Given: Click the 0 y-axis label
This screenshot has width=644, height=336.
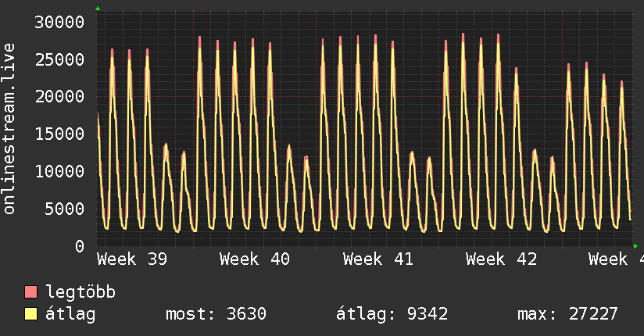Looking at the screenshot, I should click(x=80, y=246).
